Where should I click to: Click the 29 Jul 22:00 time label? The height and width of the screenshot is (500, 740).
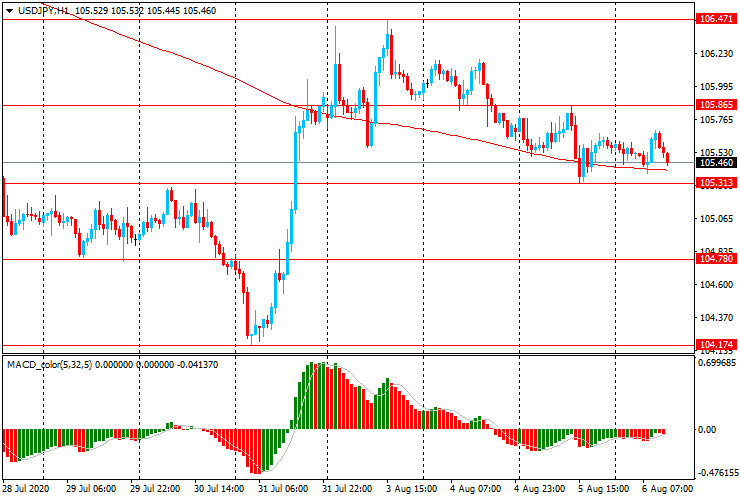point(154,489)
